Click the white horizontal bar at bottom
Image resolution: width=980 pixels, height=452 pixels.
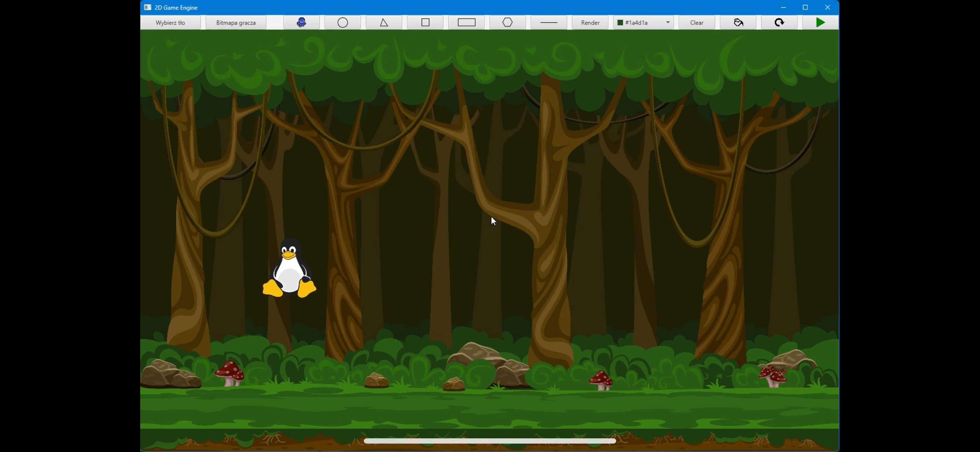click(490, 440)
